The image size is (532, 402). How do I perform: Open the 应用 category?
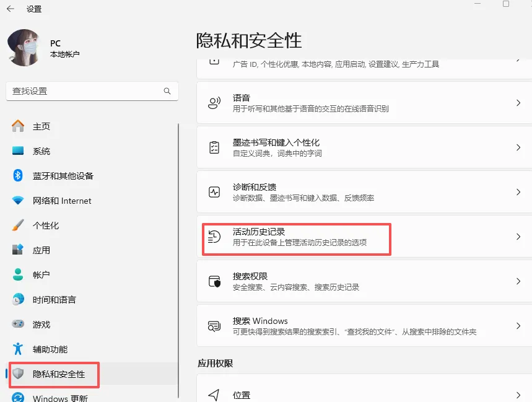point(92,250)
